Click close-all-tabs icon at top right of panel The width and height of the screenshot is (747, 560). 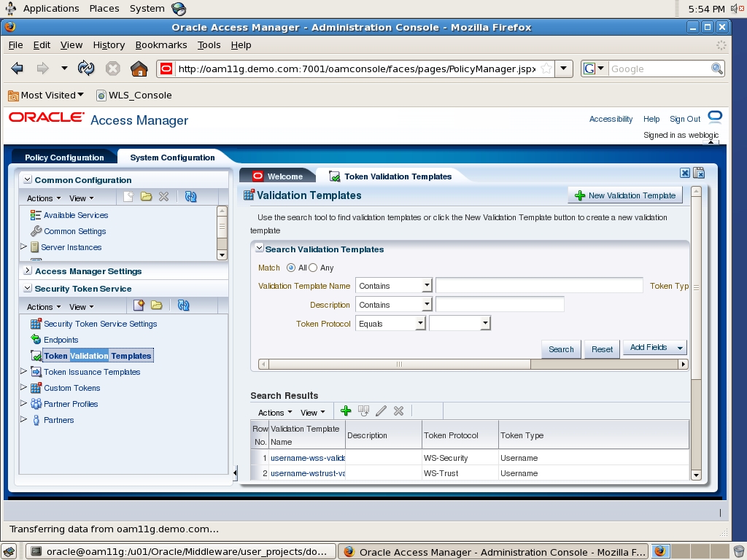click(x=699, y=173)
